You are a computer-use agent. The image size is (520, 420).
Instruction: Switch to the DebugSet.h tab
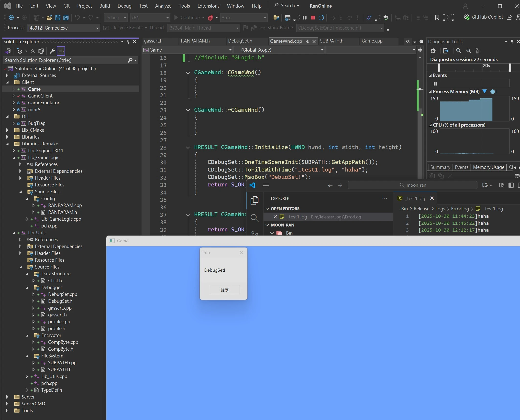(240, 41)
